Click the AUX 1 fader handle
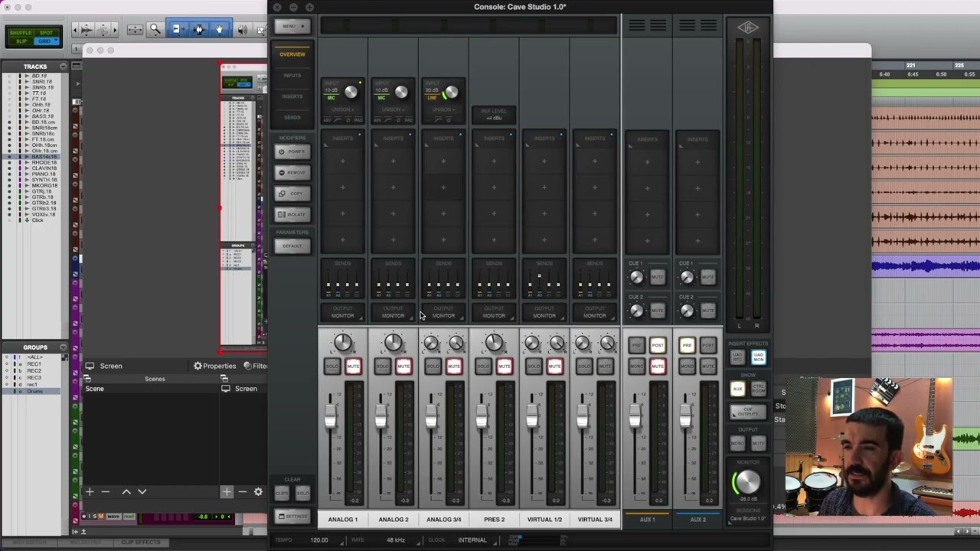The height and width of the screenshot is (551, 980). coord(635,416)
